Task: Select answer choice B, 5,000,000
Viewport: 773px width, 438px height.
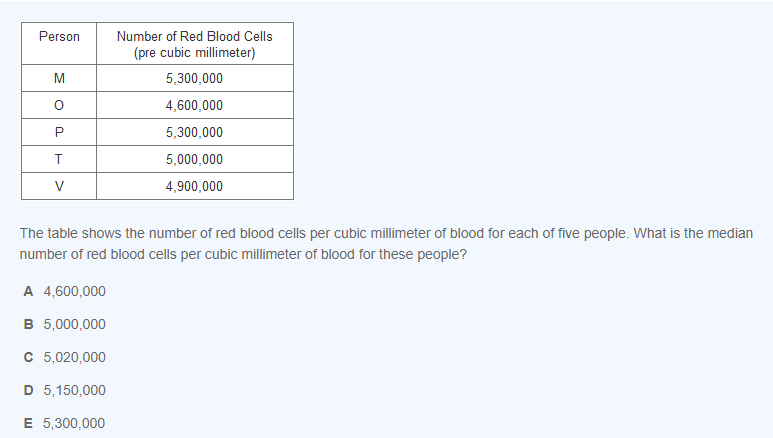Action: pyautogui.click(x=64, y=324)
